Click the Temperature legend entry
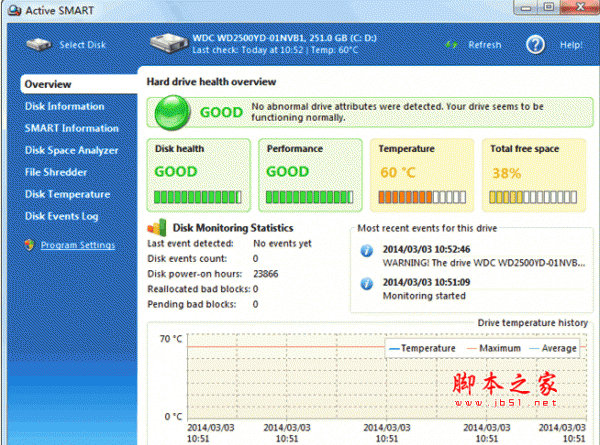The width and height of the screenshot is (600, 445). (422, 348)
